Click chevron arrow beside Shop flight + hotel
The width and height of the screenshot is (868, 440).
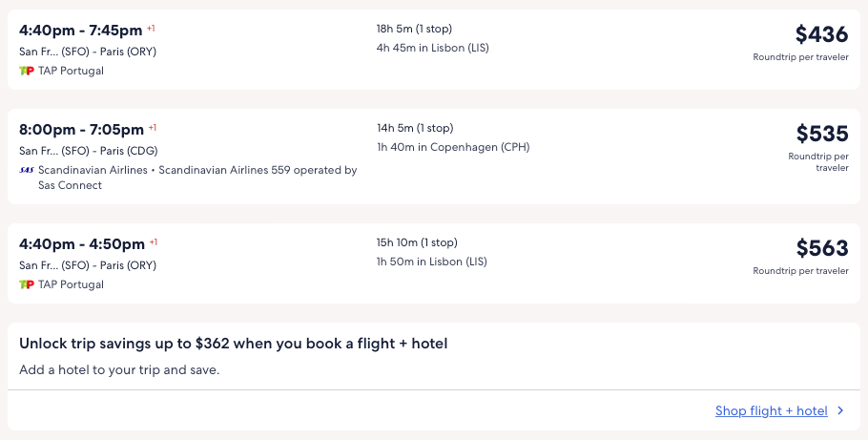[x=840, y=411]
